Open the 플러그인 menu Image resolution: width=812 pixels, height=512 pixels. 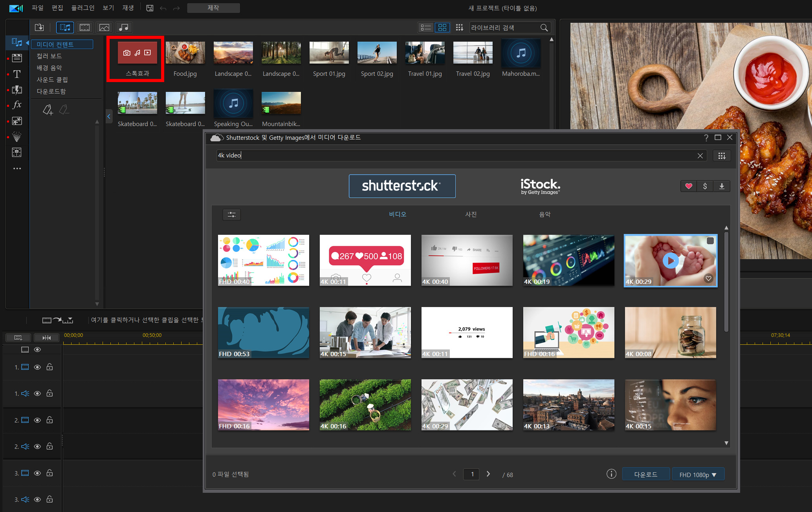point(82,8)
